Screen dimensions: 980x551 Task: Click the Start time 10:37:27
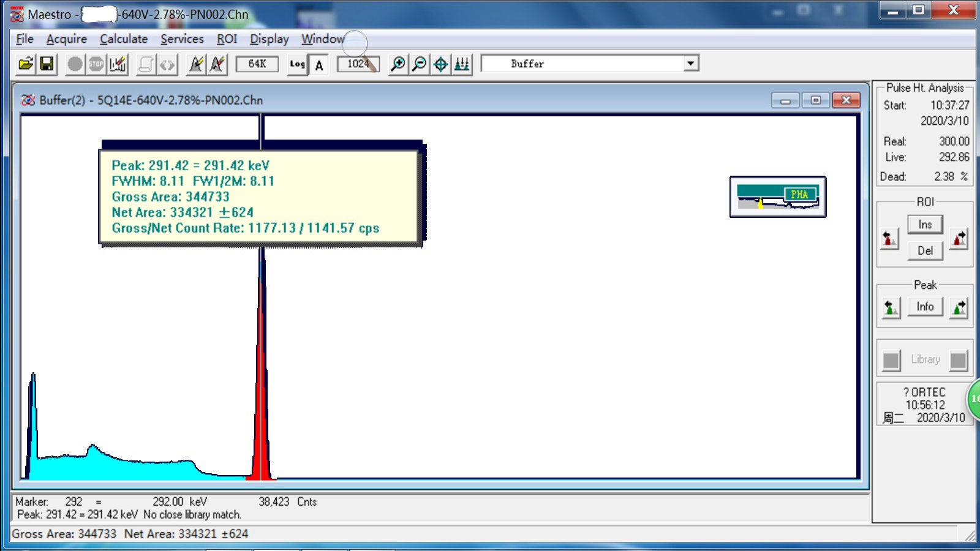coord(949,105)
